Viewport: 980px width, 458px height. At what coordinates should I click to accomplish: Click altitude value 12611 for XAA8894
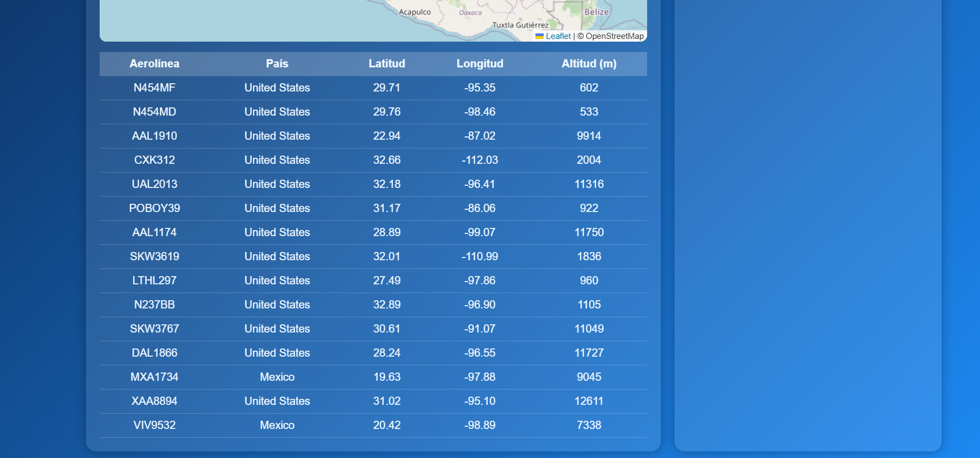(x=589, y=401)
